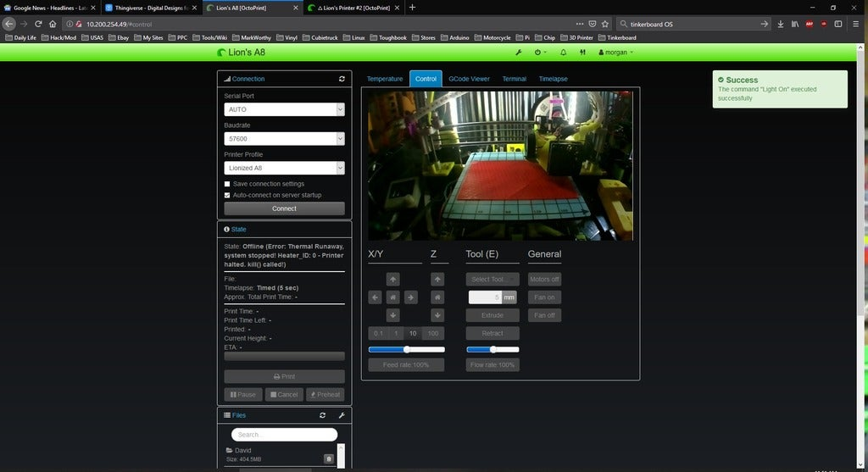Click the notification bell icon
This screenshot has width=868, height=472.
tap(564, 53)
